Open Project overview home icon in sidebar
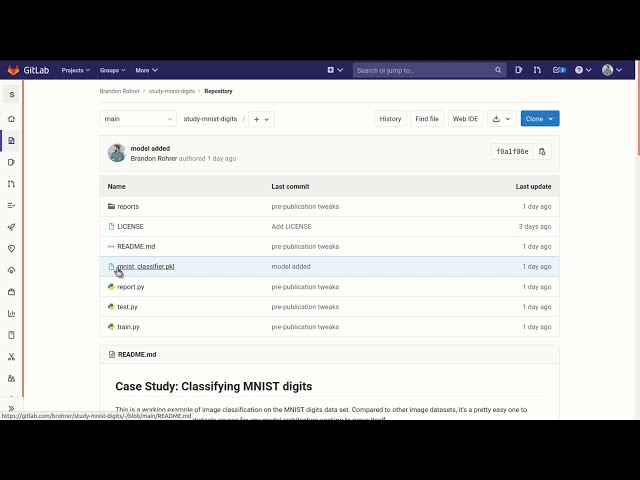 coord(12,118)
